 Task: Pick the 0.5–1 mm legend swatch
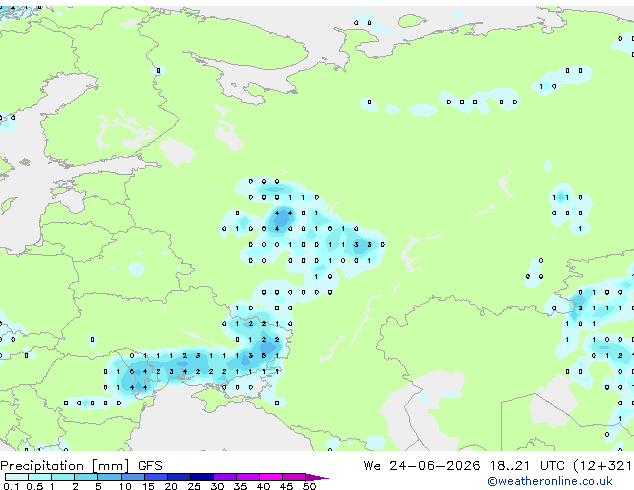click(x=40, y=477)
